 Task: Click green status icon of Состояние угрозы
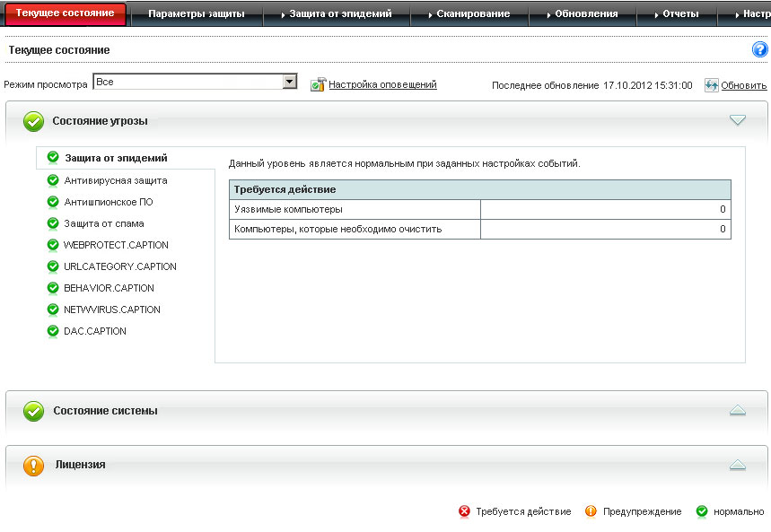33,121
